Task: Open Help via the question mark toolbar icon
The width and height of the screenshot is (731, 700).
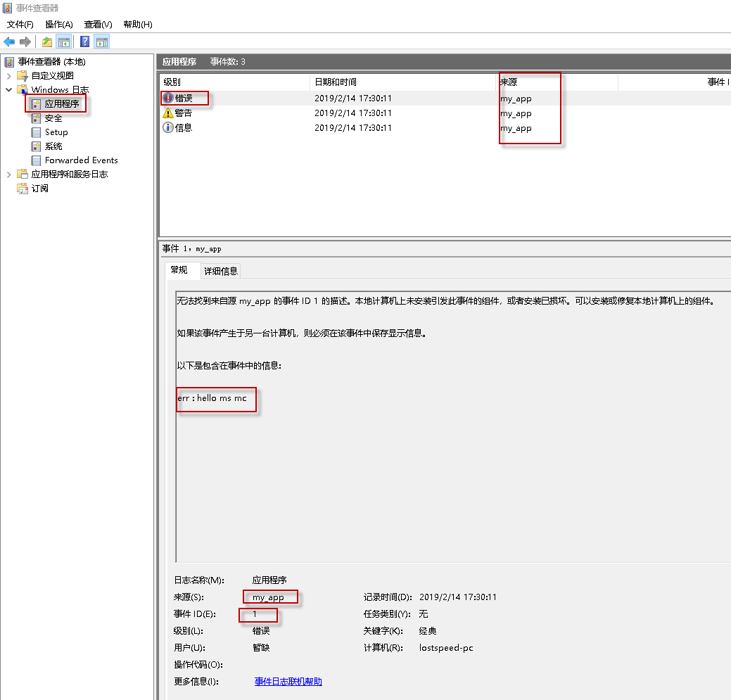Action: coord(85,42)
